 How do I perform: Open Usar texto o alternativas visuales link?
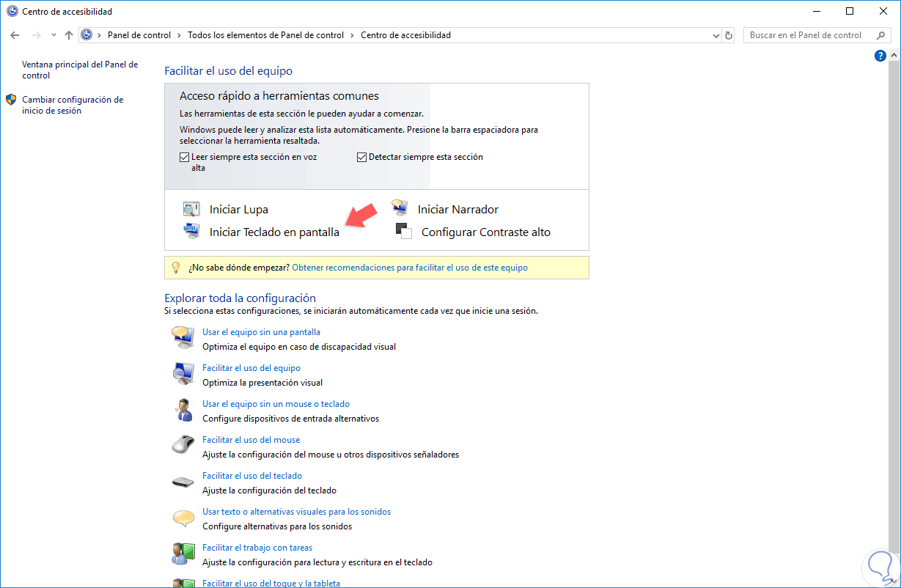pos(297,512)
